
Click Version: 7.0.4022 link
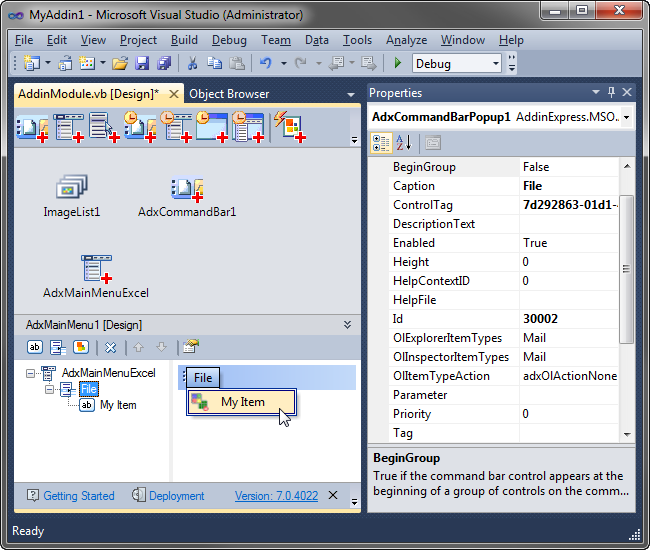pos(276,496)
